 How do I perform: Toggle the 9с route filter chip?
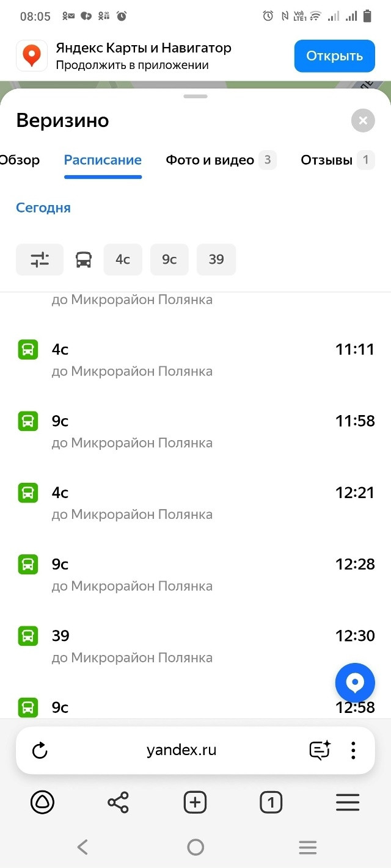[x=169, y=259]
